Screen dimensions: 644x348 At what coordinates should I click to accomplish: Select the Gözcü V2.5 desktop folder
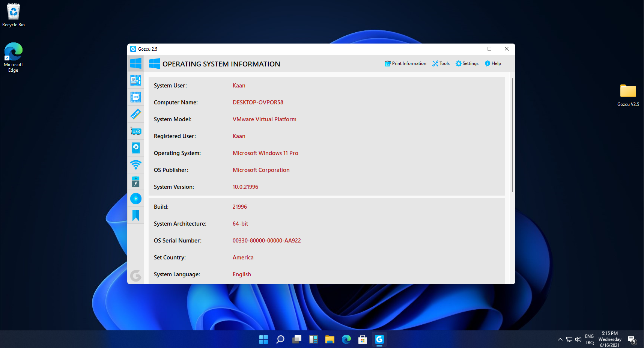628,95
